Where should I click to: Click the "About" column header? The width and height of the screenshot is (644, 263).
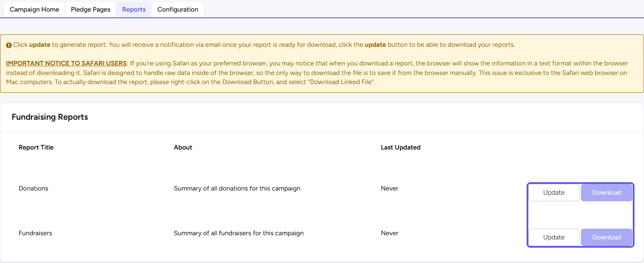point(183,147)
